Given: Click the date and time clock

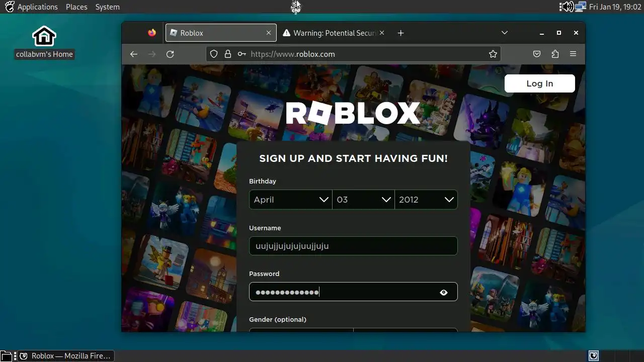Looking at the screenshot, I should coord(615,7).
